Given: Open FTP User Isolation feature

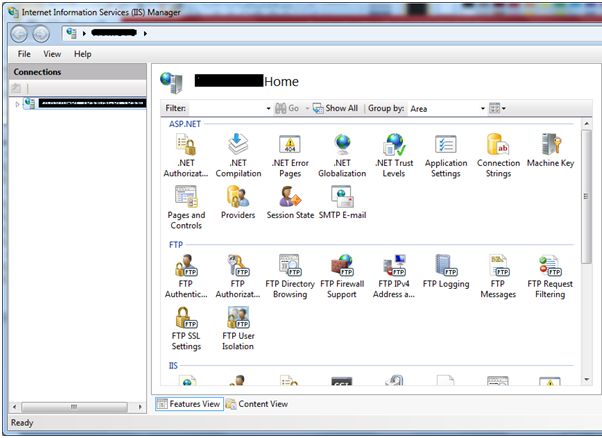Looking at the screenshot, I should [238, 329].
